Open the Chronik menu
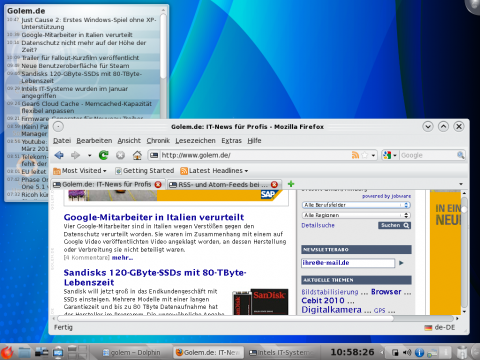480x360 pixels. (x=158, y=141)
